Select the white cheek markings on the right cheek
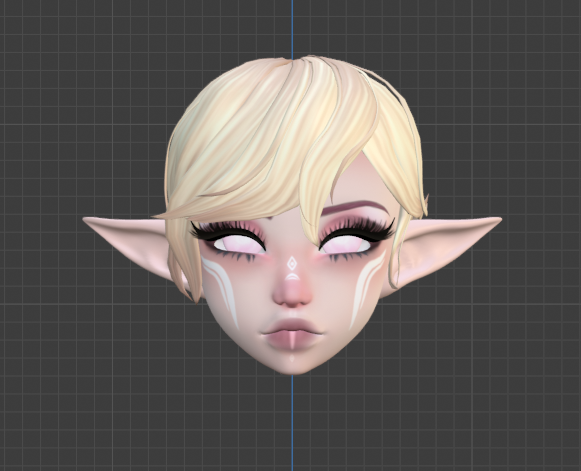 [366, 287]
